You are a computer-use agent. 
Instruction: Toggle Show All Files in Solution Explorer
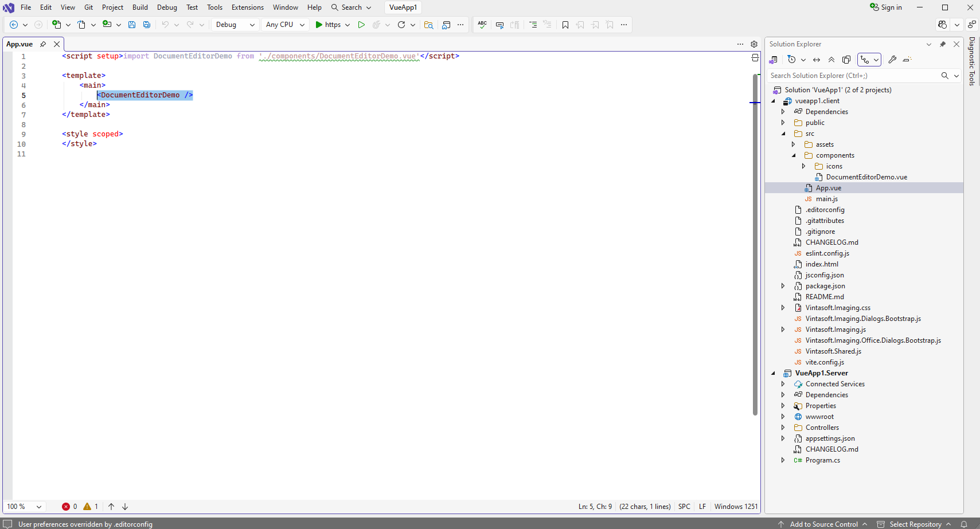pos(846,60)
